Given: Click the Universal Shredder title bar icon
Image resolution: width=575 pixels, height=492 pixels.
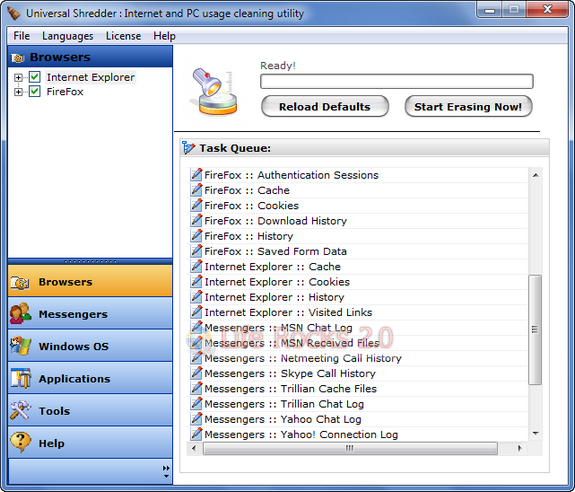Looking at the screenshot, I should [x=14, y=14].
